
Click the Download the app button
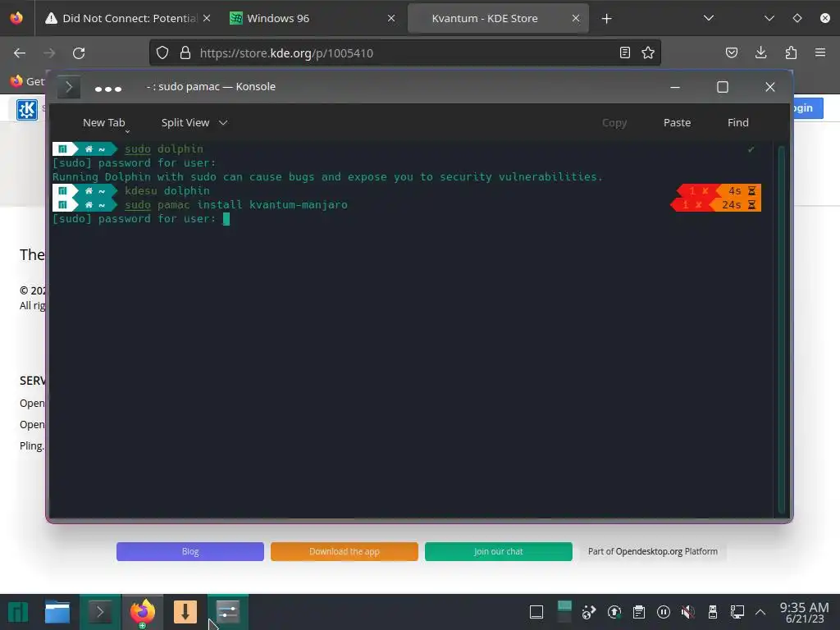coord(344,551)
